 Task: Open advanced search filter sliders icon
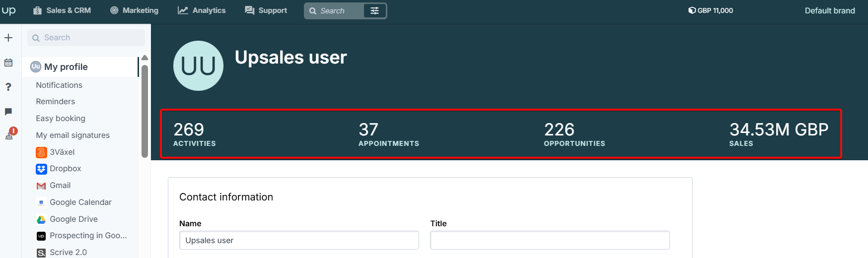point(375,10)
